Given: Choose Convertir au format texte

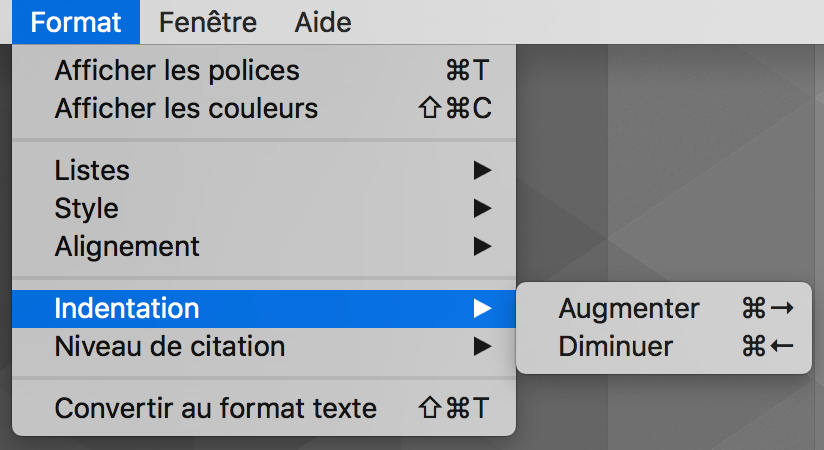Looking at the screenshot, I should click(215, 408).
